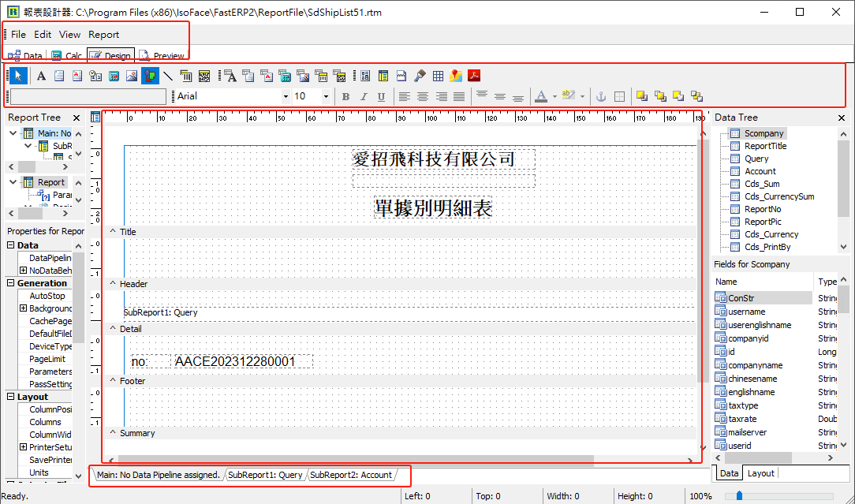Expand the NoDataBehaviors property
855x504 pixels.
click(24, 271)
